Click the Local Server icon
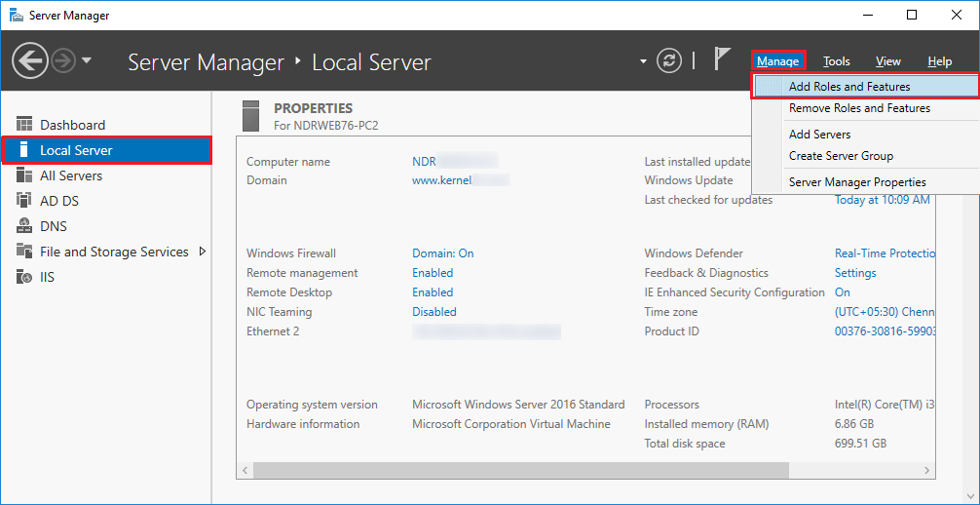The width and height of the screenshot is (980, 505). tap(23, 150)
